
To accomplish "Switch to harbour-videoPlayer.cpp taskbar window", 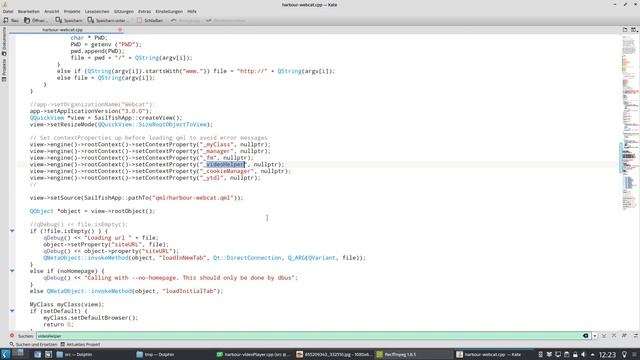I will [253, 354].
